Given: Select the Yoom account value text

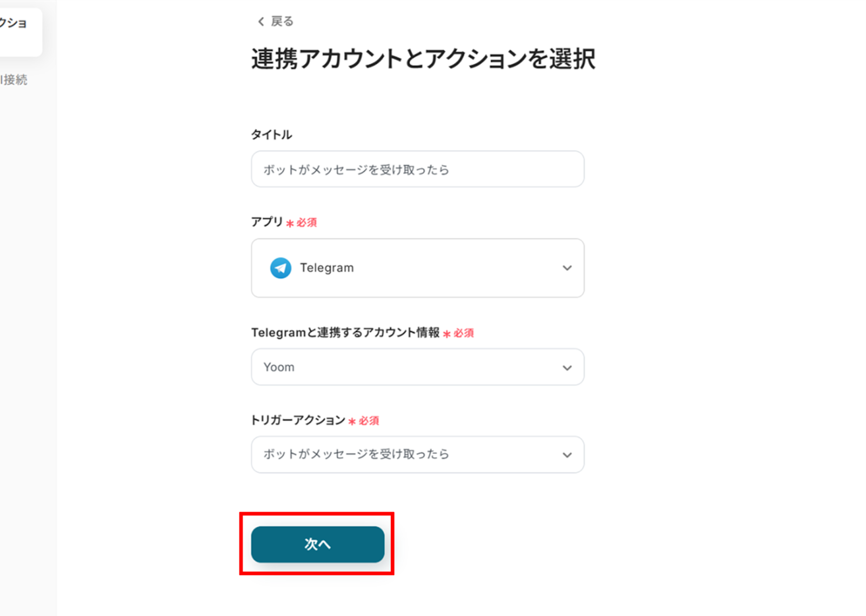Looking at the screenshot, I should [279, 367].
